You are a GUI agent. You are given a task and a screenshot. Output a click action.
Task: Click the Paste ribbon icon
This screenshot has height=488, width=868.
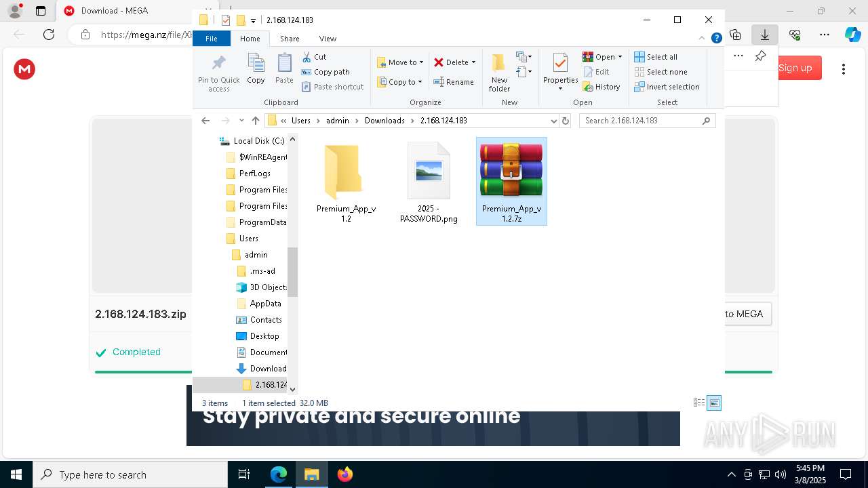tap(284, 69)
